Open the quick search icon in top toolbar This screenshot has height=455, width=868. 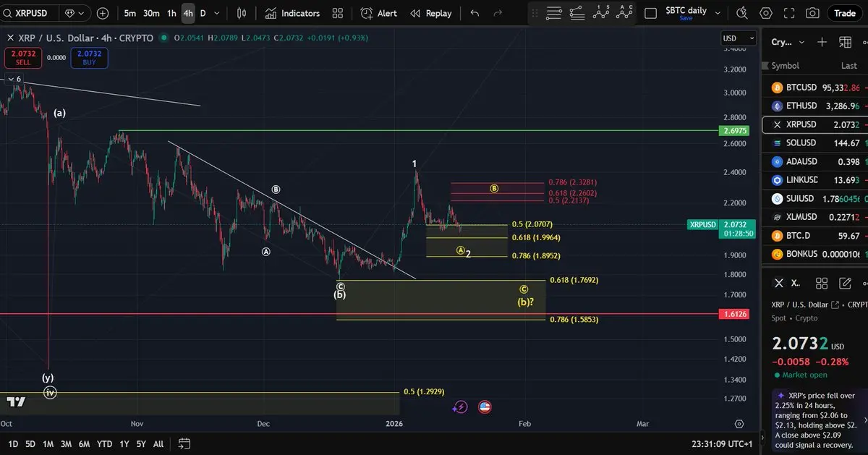click(742, 13)
